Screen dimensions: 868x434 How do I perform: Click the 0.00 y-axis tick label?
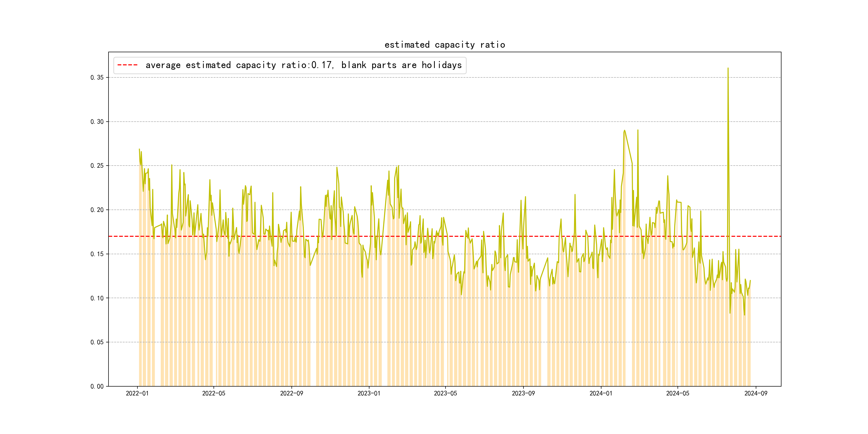click(97, 387)
